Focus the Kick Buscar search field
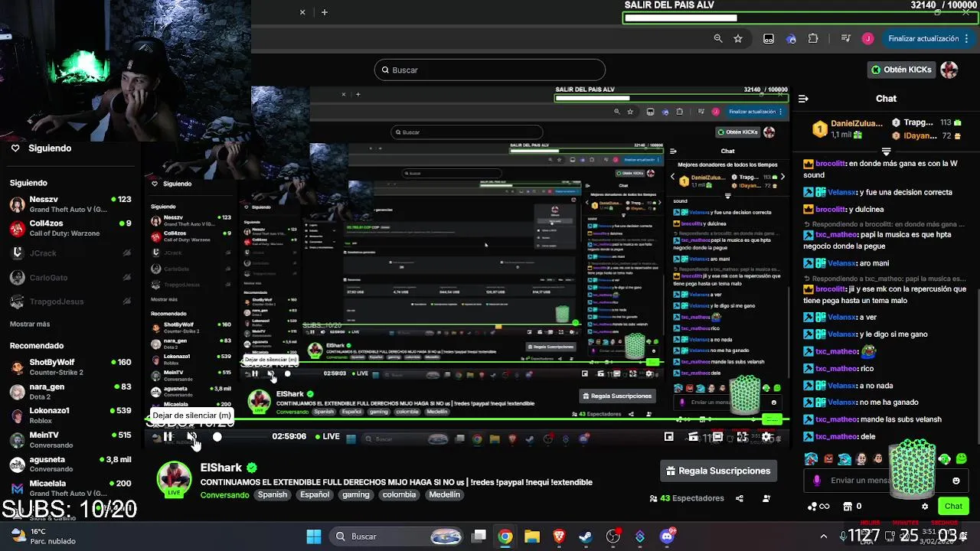The width and height of the screenshot is (980, 551). click(490, 70)
